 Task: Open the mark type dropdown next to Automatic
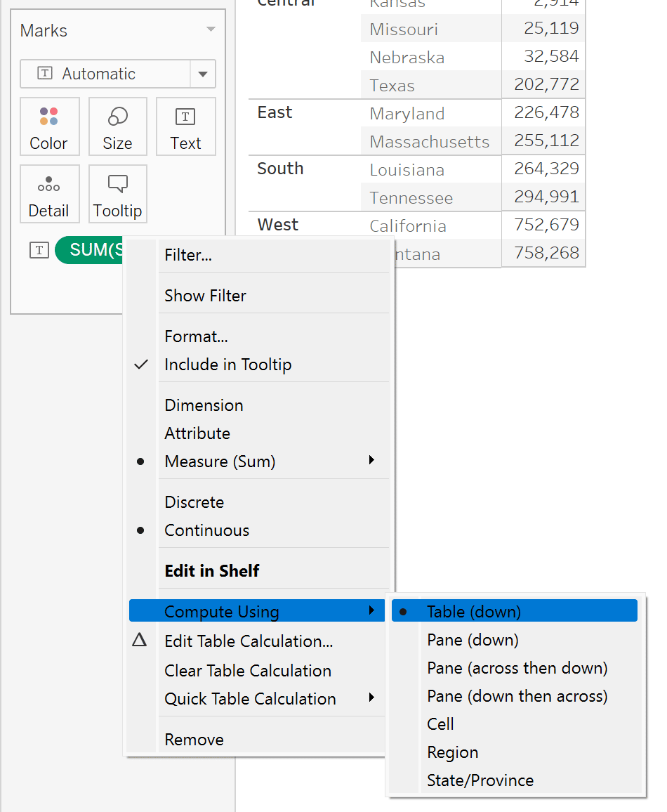tap(202, 74)
